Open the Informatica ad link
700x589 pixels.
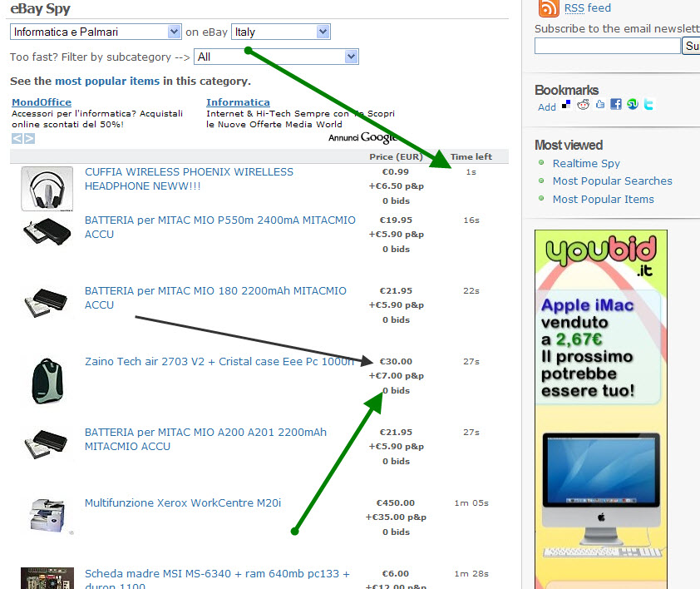pyautogui.click(x=238, y=102)
